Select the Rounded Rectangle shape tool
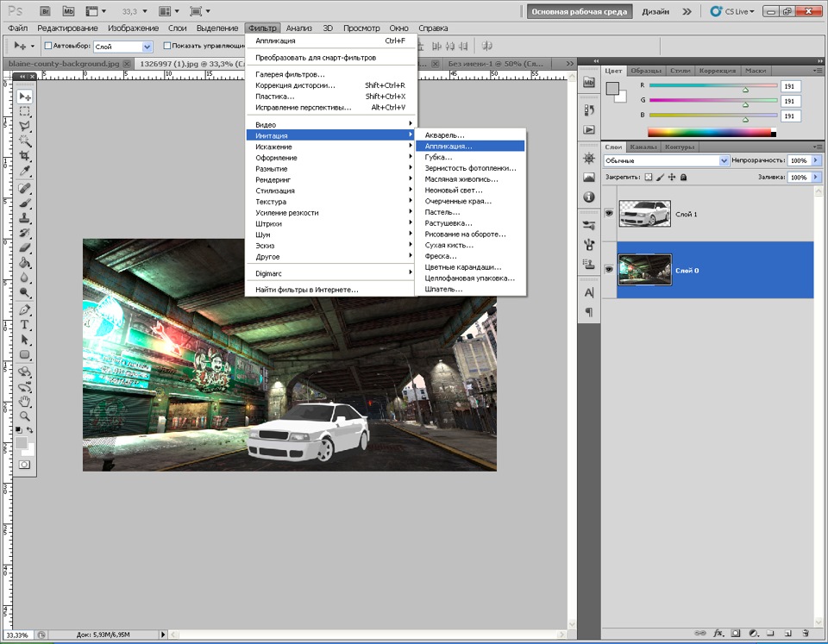 click(x=24, y=354)
